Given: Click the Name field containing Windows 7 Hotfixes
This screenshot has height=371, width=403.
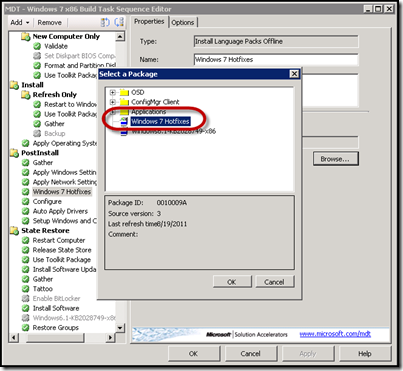Looking at the screenshot, I should point(276,60).
